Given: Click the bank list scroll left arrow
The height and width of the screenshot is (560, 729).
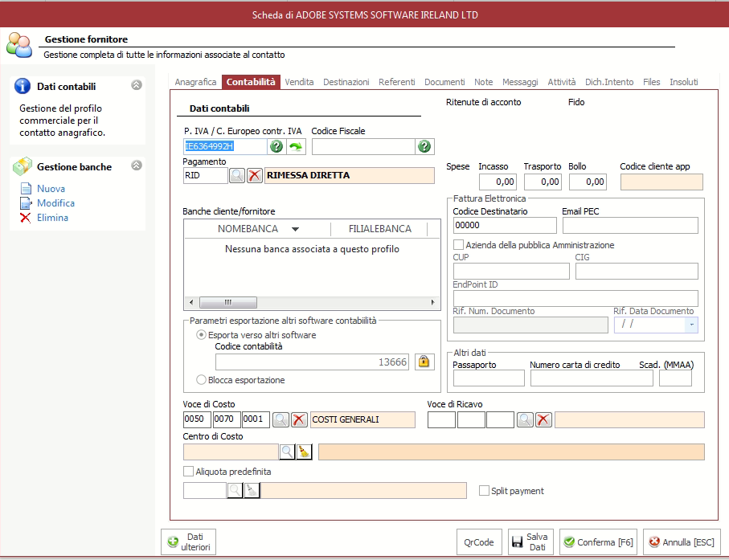Looking at the screenshot, I should tap(191, 303).
